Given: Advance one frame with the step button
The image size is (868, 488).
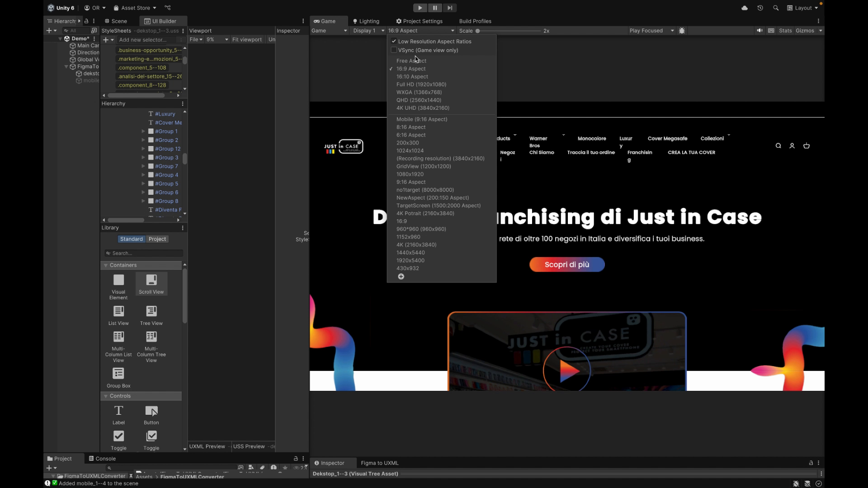Looking at the screenshot, I should click(450, 8).
